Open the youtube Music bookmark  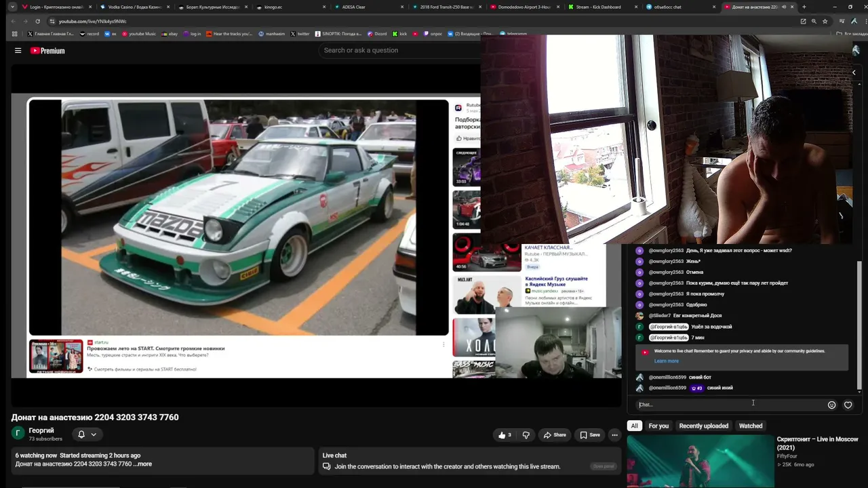coord(139,33)
